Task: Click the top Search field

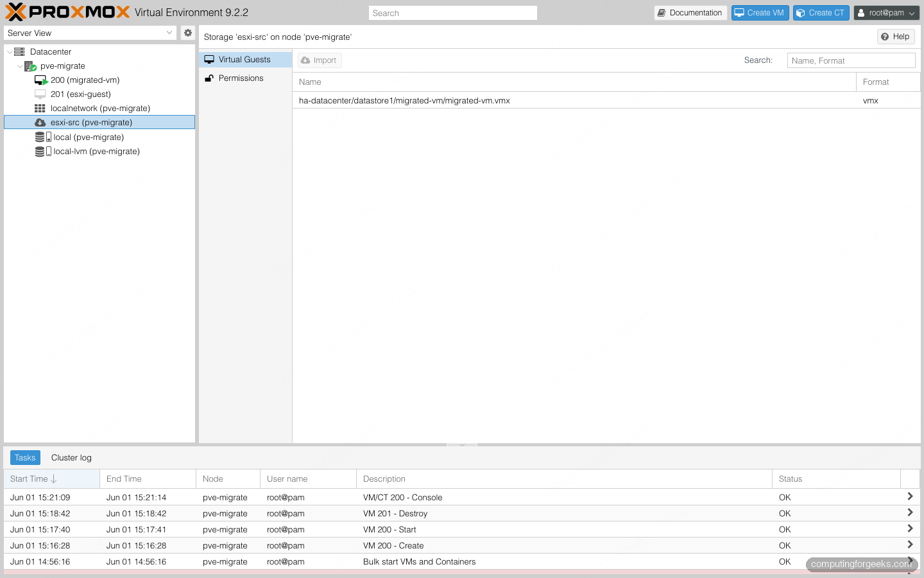Action: [x=453, y=13]
